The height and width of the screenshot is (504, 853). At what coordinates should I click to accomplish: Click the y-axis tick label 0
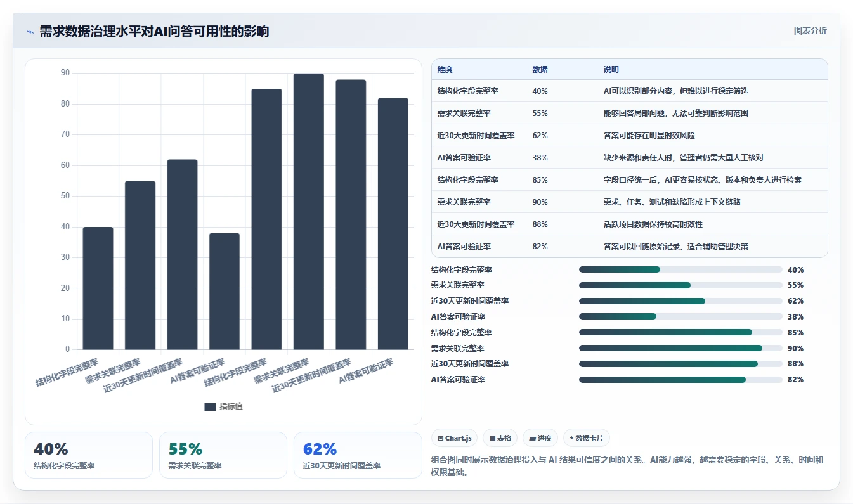pyautogui.click(x=68, y=349)
